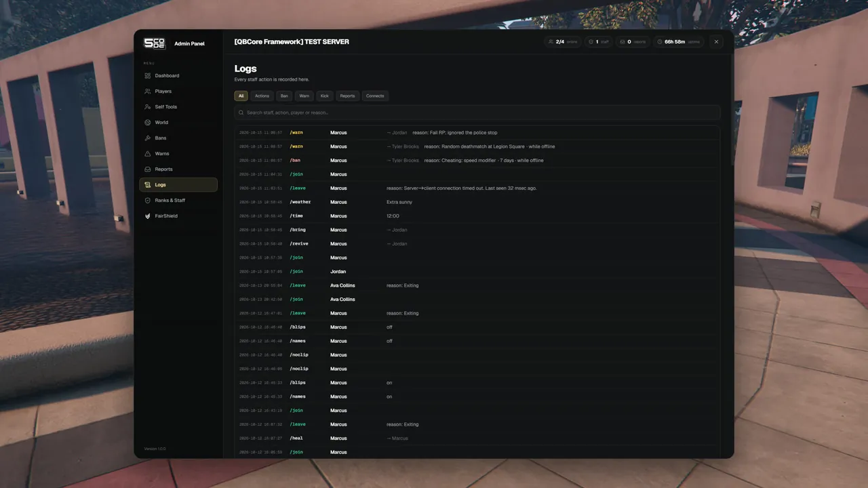This screenshot has height=488, width=868.
Task: Click the online players counter icon
Action: 551,42
